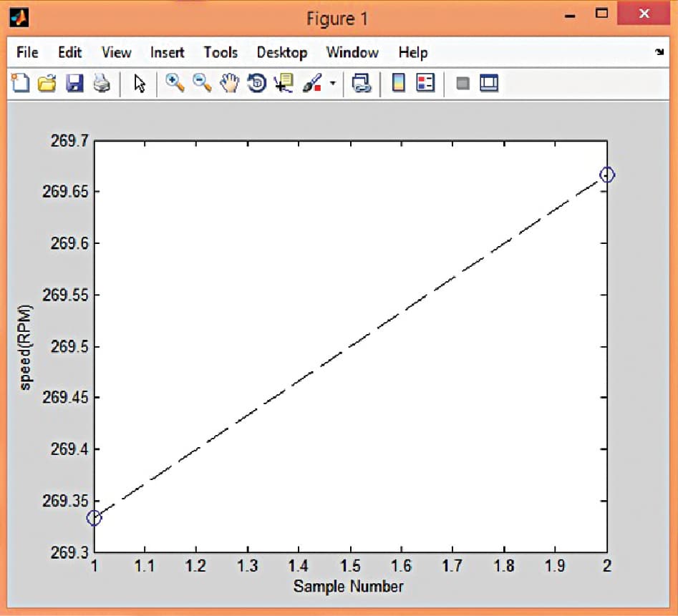This screenshot has height=616, width=678.
Task: Toggle Edit Plot mode with the arrow tool
Action: 139,83
